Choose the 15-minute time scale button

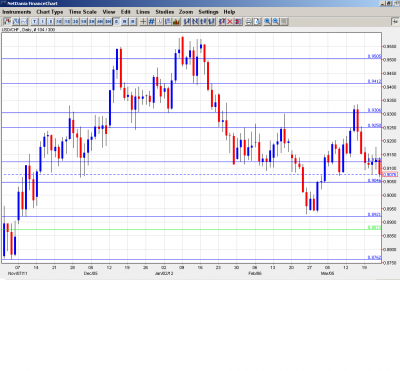point(67,22)
